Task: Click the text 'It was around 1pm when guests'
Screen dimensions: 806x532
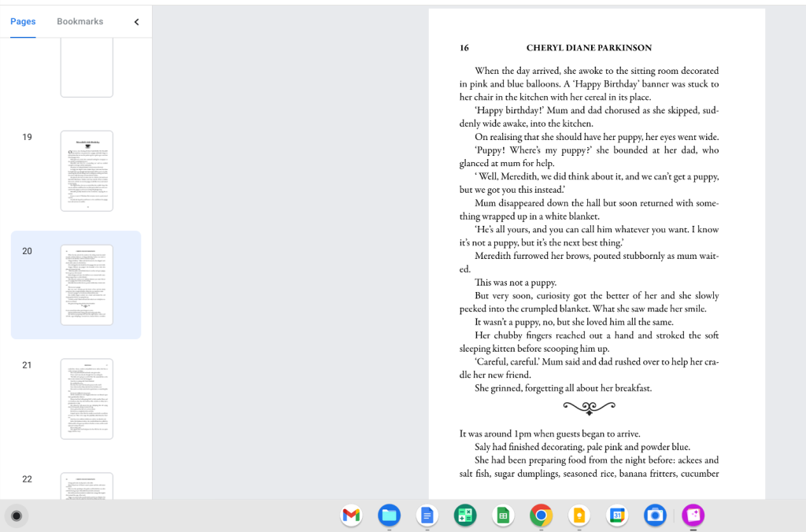Action: click(x=523, y=434)
